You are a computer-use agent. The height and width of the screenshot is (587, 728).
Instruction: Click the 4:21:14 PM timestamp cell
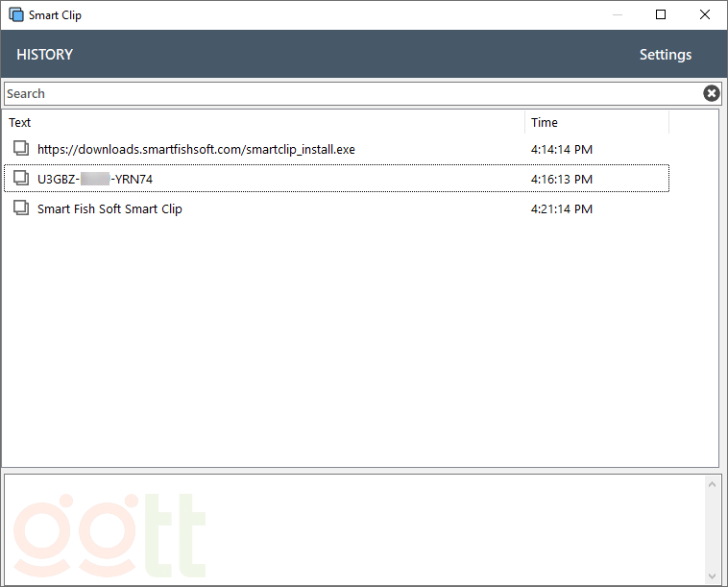(x=561, y=208)
